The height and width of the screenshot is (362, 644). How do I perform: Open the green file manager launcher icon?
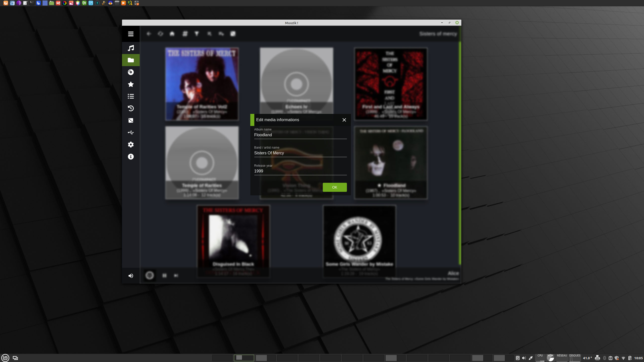coord(51,3)
